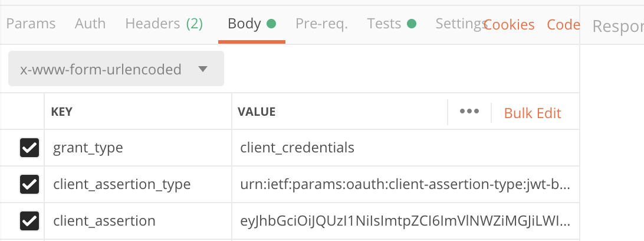Open the Cookies link
This screenshot has width=644, height=241.
click(x=510, y=25)
